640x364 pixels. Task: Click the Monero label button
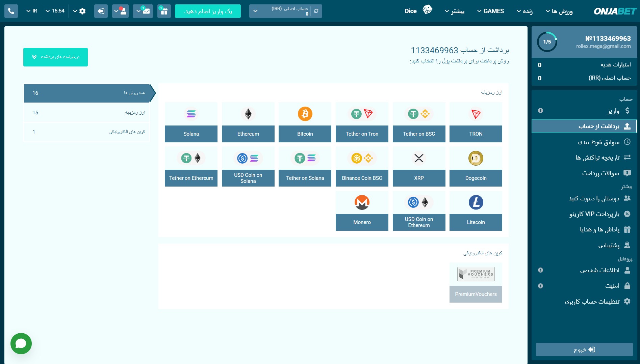pos(362,222)
